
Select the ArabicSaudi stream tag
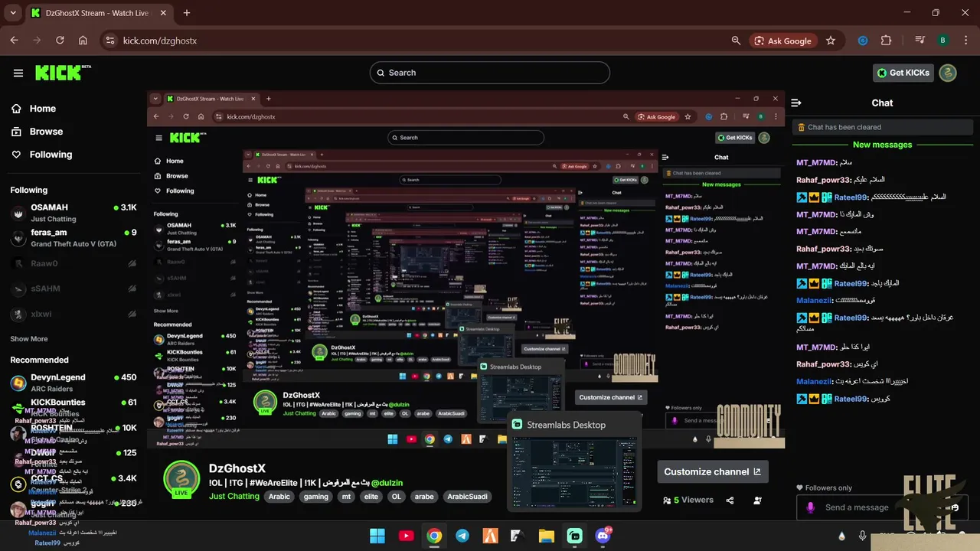pyautogui.click(x=467, y=497)
